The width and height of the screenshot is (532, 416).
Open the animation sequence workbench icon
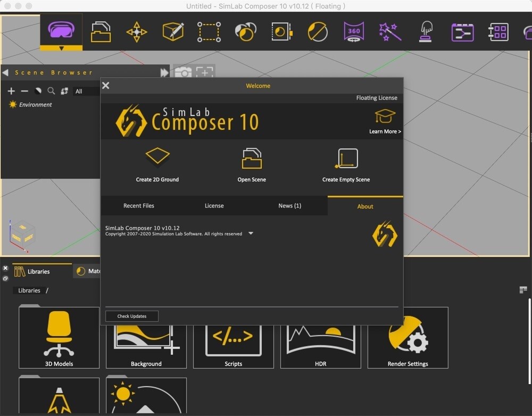click(462, 32)
